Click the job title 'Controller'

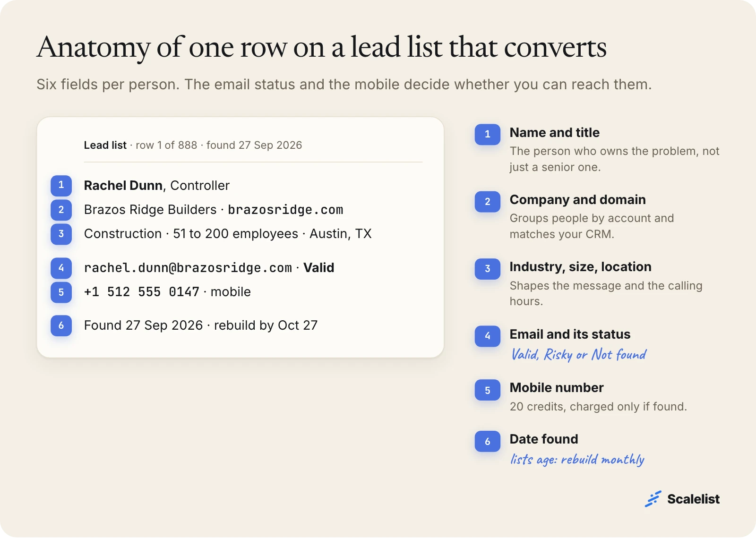[x=200, y=186]
